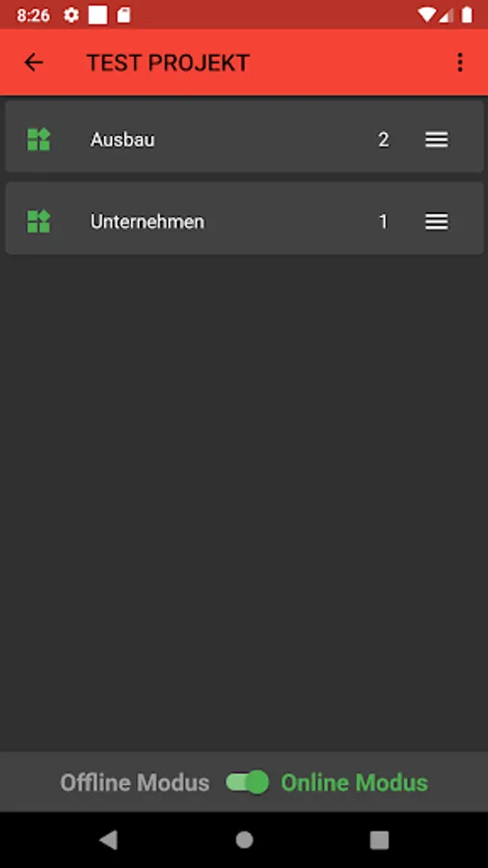This screenshot has height=868, width=488.
Task: Tap the Android home circle button
Action: click(x=244, y=840)
